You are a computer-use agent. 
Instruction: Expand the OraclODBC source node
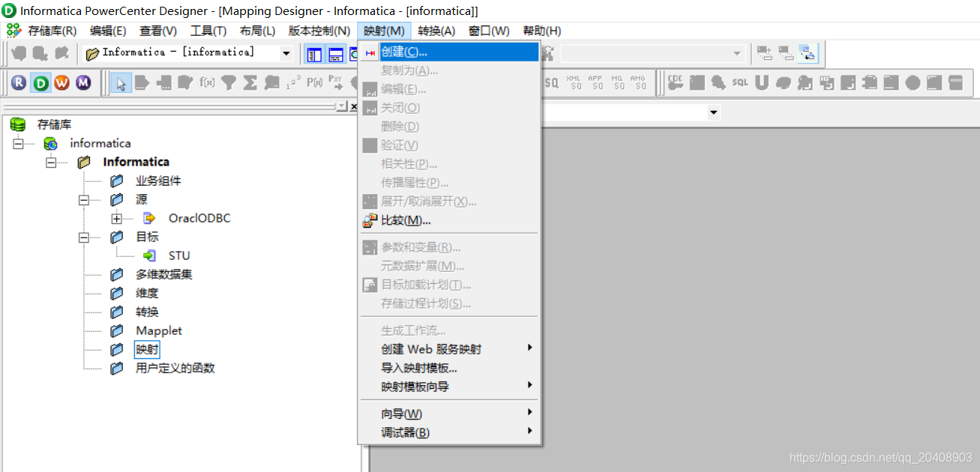(117, 218)
